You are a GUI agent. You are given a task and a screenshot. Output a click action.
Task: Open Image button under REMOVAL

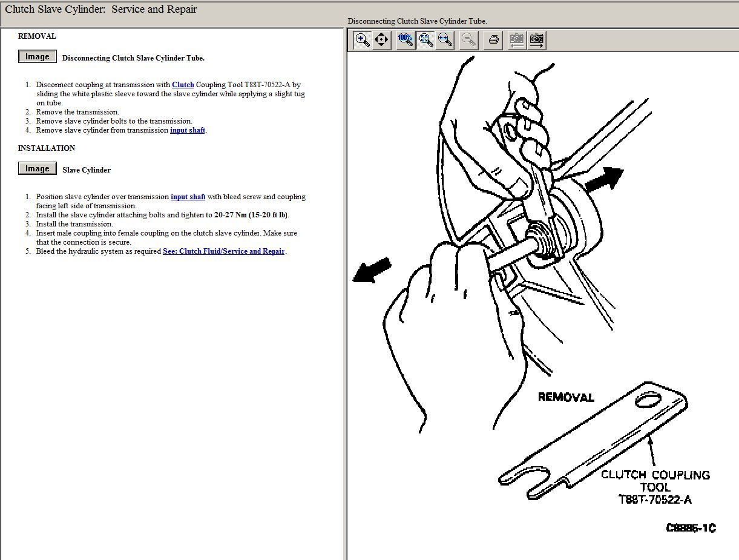click(37, 57)
